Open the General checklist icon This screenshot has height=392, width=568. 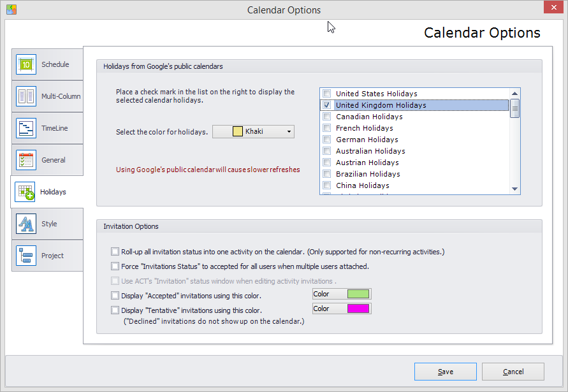tap(26, 160)
